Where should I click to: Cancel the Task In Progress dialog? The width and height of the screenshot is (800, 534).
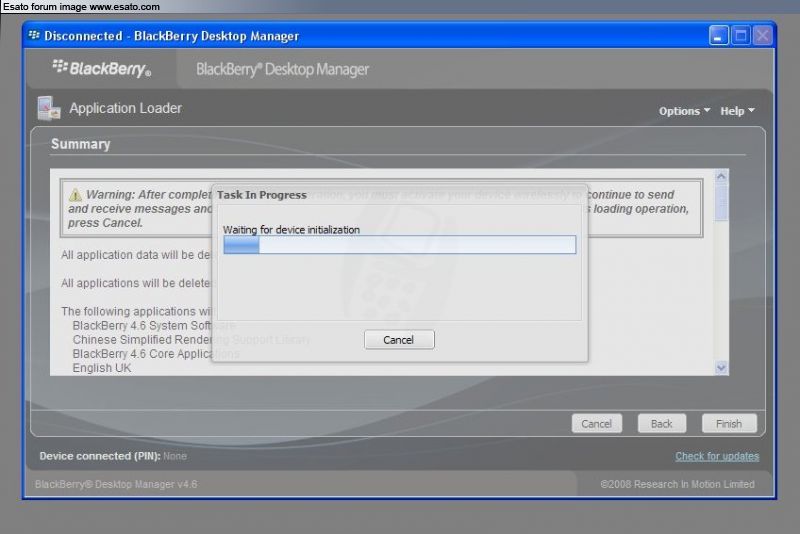coord(399,340)
